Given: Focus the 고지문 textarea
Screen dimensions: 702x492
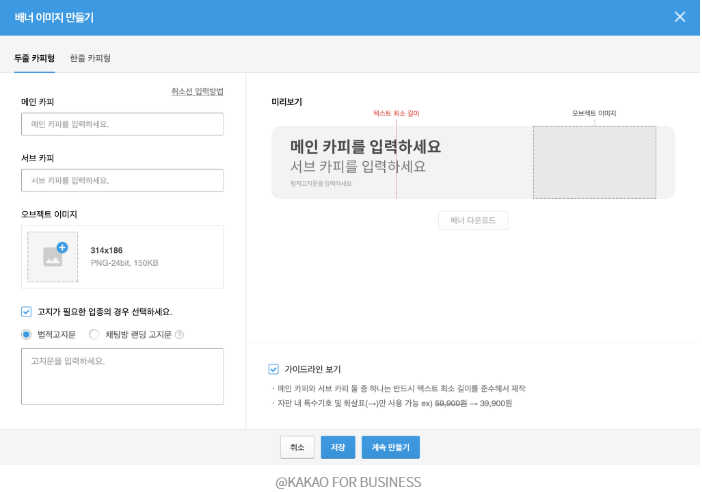Looking at the screenshot, I should click(122, 376).
